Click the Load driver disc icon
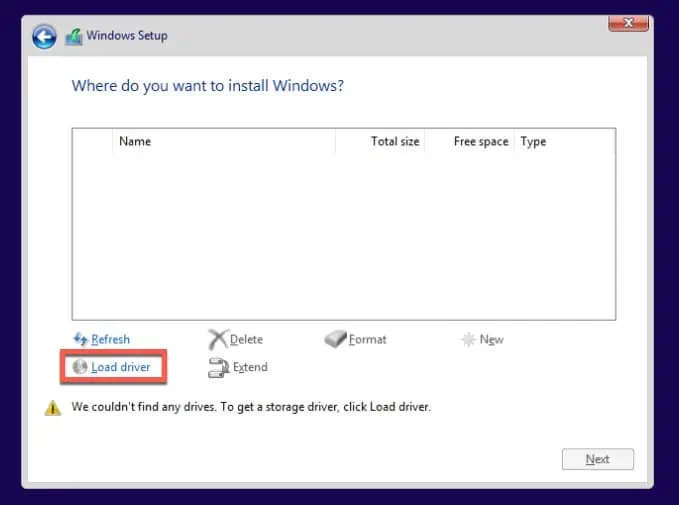 click(80, 367)
